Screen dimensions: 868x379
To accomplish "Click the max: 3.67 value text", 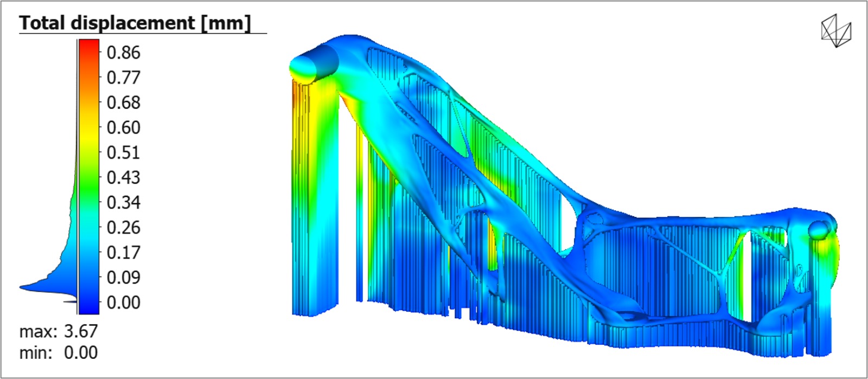I will (x=59, y=331).
